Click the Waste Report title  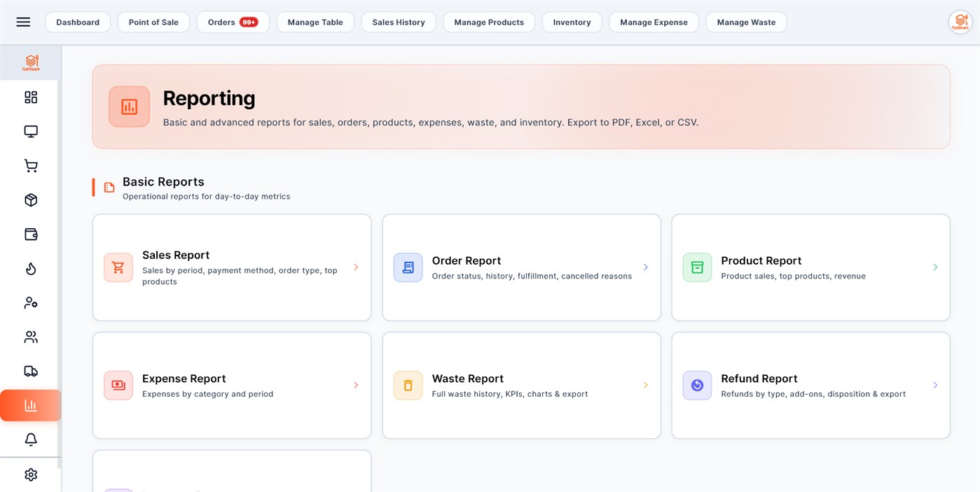click(468, 379)
